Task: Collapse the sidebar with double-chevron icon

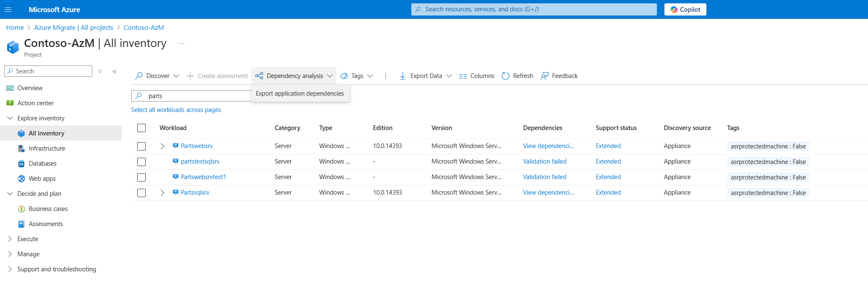Action: click(x=115, y=71)
